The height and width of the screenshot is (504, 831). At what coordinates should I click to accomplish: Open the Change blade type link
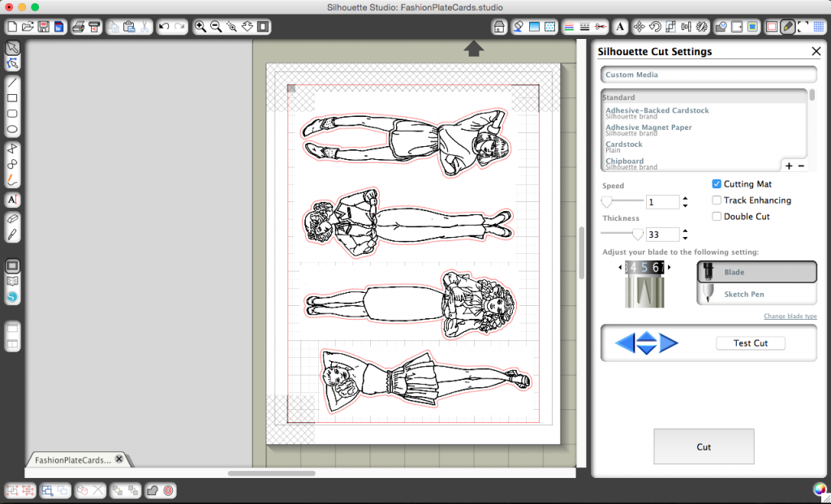pos(790,316)
